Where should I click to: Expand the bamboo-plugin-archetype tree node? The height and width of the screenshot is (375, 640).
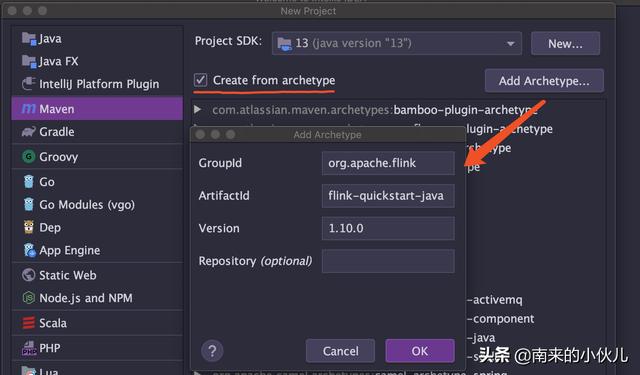198,109
